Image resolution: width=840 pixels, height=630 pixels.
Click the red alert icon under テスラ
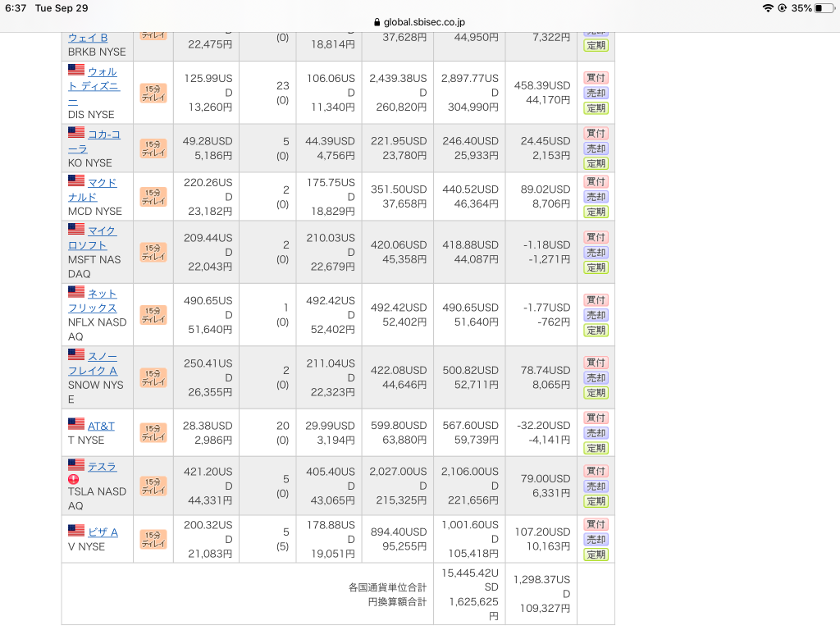(73, 479)
